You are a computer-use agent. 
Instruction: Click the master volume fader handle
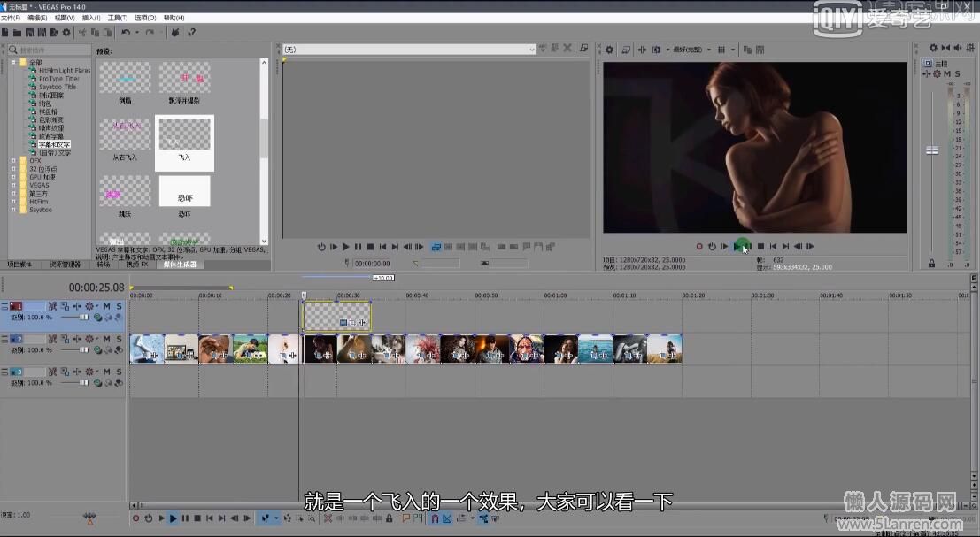pos(931,150)
